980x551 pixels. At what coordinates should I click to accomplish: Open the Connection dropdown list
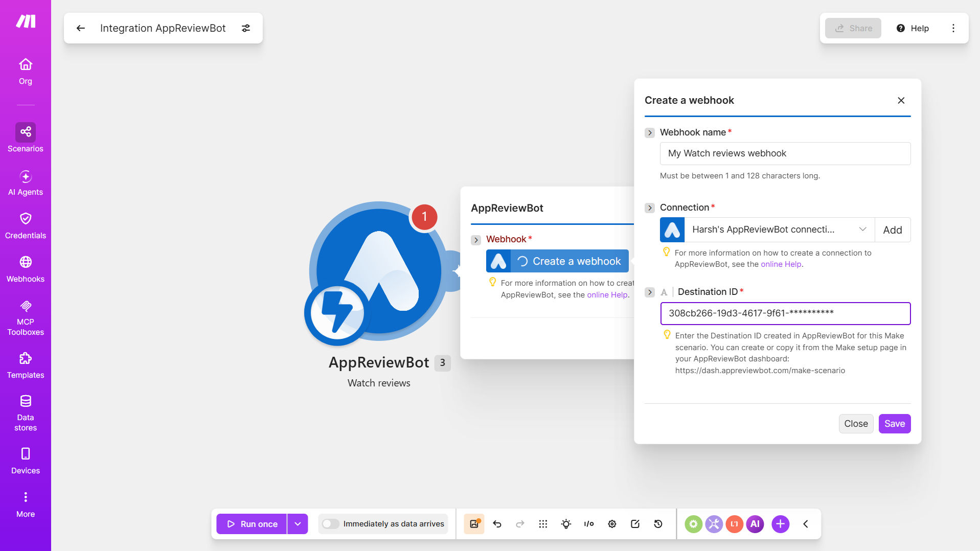(780, 229)
